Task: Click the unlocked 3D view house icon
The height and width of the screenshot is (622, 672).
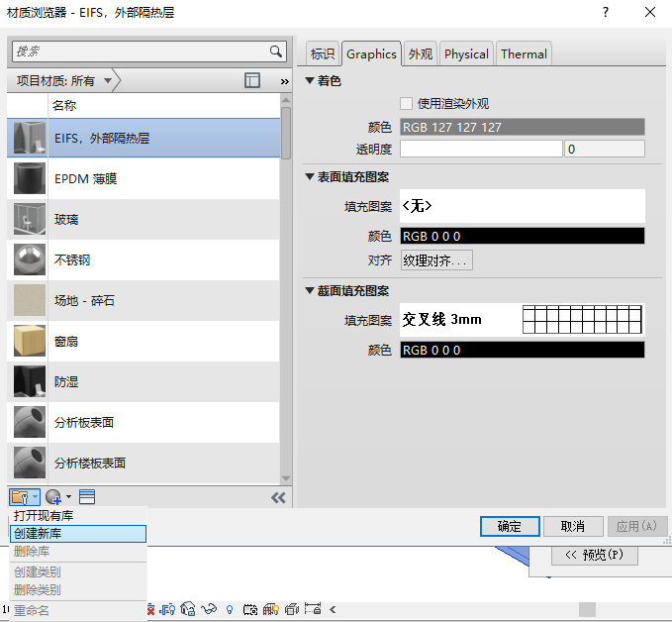Action: pyautogui.click(x=188, y=609)
